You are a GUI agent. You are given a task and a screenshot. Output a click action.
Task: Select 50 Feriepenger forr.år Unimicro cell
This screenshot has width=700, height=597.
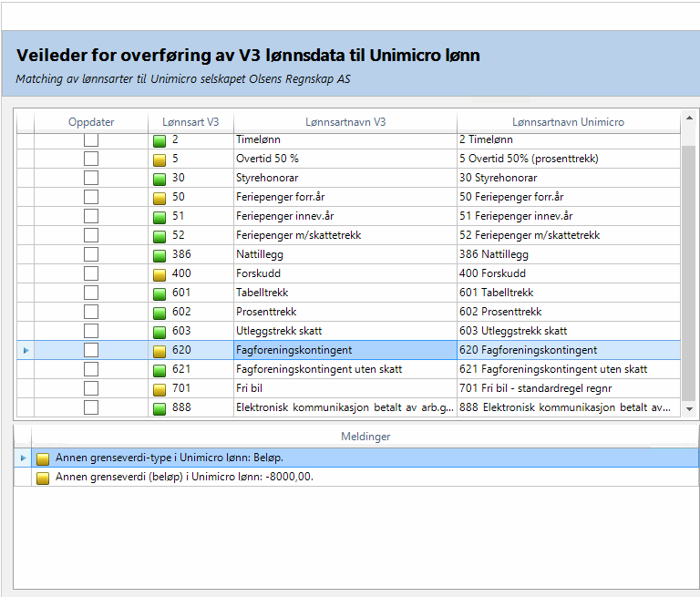coord(568,197)
